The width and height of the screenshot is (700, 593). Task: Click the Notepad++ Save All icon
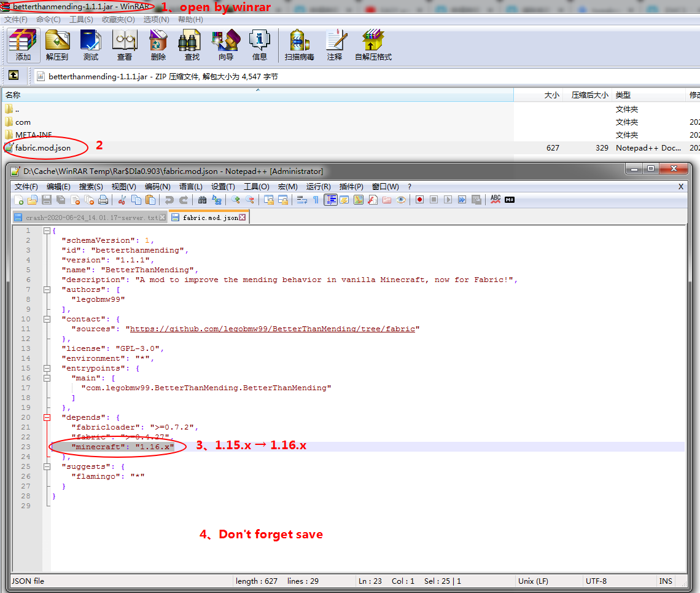(x=61, y=200)
